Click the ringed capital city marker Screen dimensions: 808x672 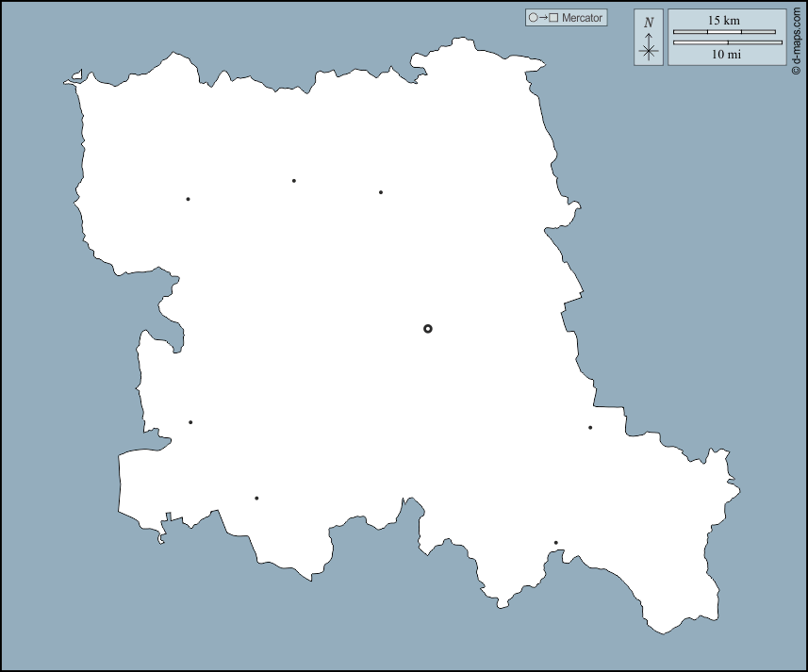[x=428, y=329]
